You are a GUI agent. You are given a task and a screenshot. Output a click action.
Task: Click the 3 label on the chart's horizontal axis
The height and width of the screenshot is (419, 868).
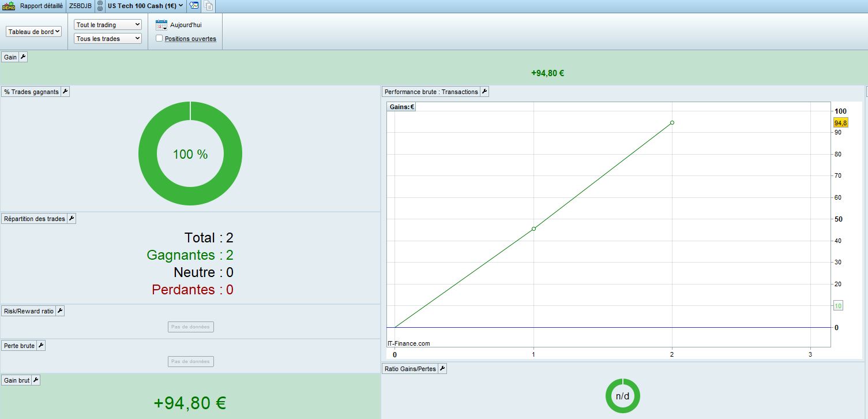(810, 354)
